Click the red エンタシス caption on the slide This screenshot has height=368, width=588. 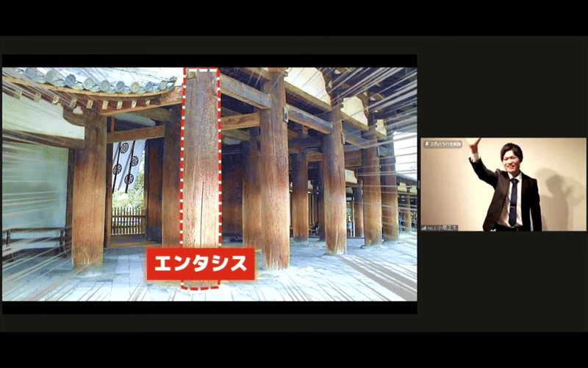201,264
